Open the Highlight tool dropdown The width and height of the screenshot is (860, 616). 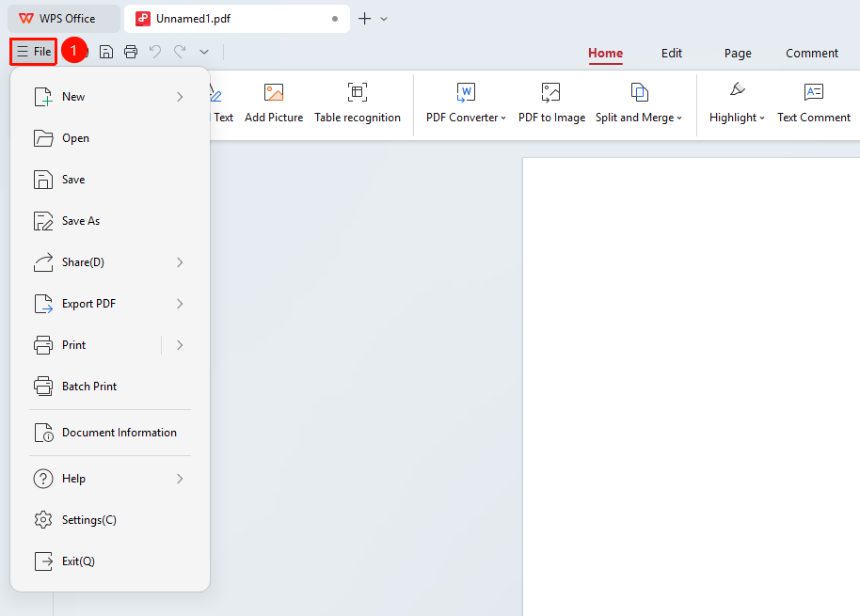tap(737, 103)
